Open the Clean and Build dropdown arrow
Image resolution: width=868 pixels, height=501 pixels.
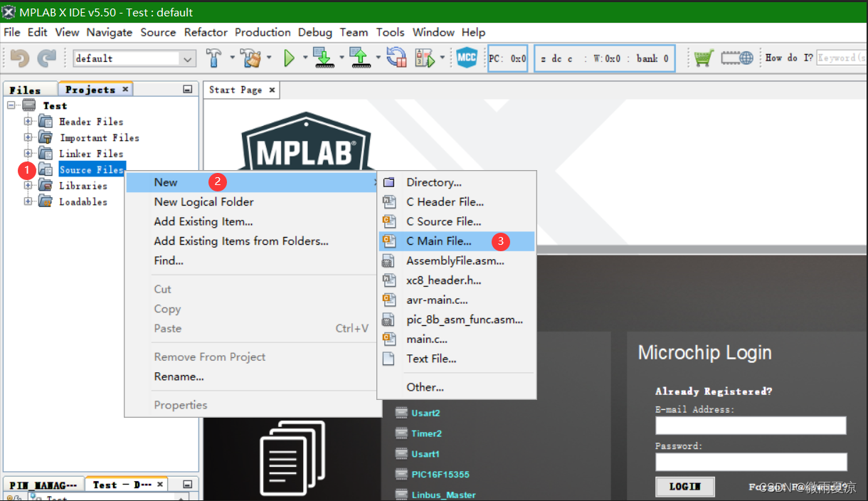pyautogui.click(x=269, y=58)
